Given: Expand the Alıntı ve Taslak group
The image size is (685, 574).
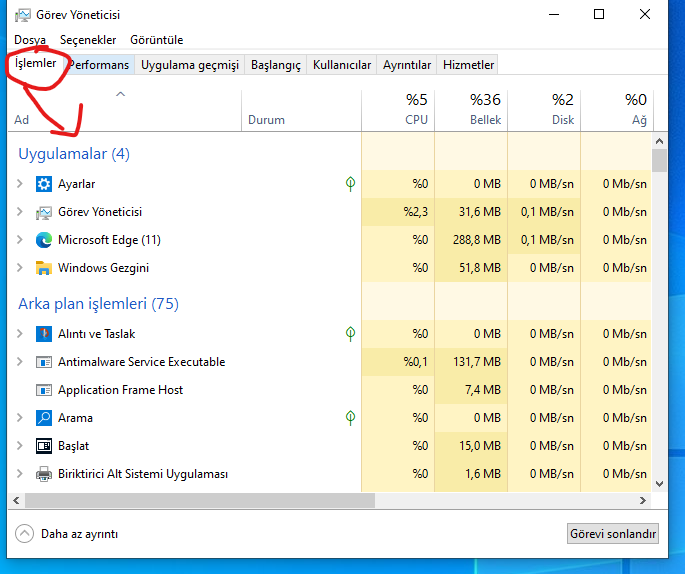Looking at the screenshot, I should point(20,334).
